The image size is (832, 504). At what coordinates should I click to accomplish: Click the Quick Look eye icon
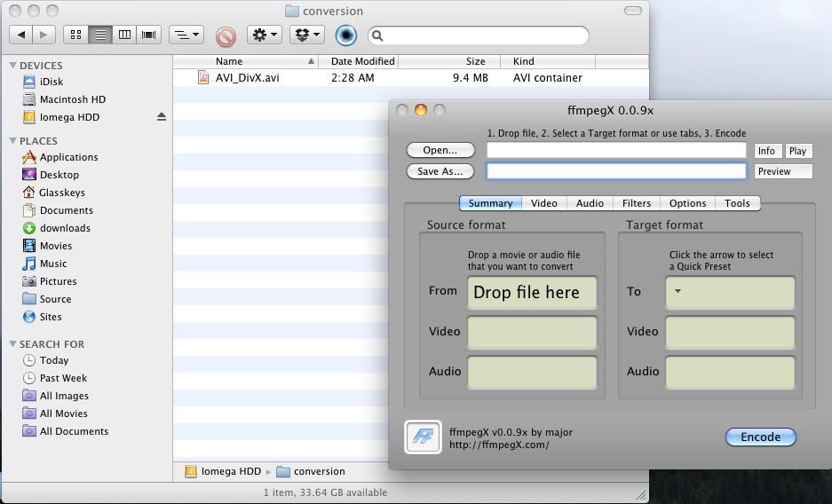click(x=346, y=35)
